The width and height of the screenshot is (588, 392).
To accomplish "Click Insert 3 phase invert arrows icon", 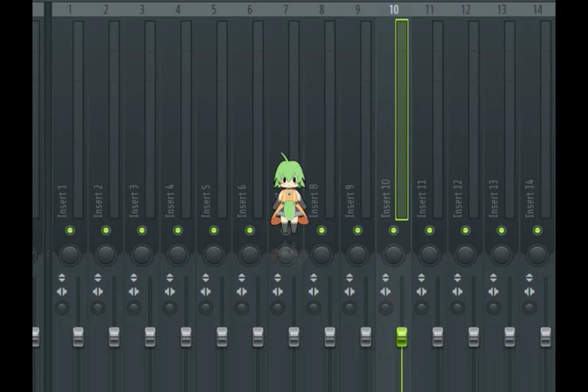I will coord(134,278).
